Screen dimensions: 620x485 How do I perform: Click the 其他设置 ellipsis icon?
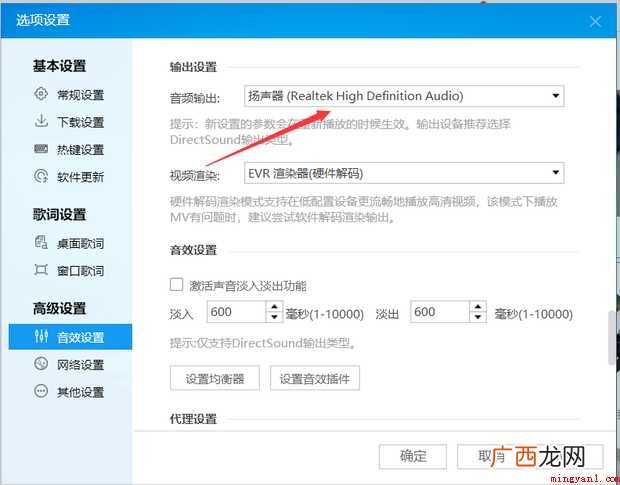[x=41, y=391]
